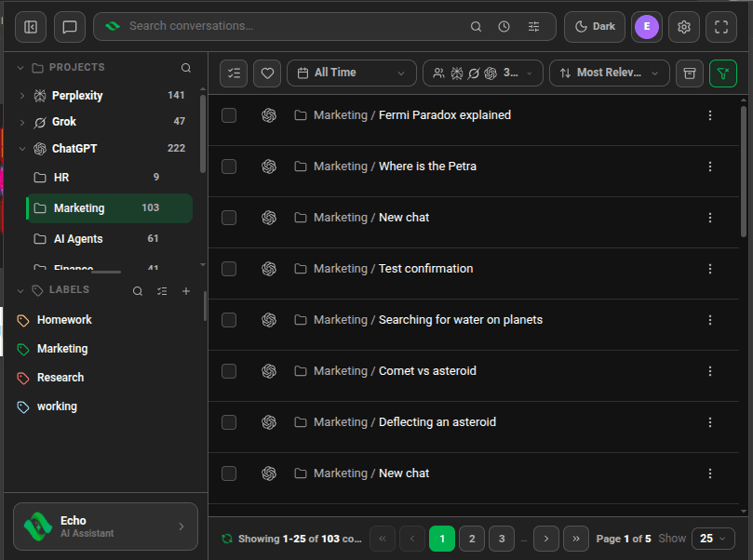Viewport: 753px width, 560px height.
Task: Tick the Test confirmation checkbox
Action: tap(229, 269)
